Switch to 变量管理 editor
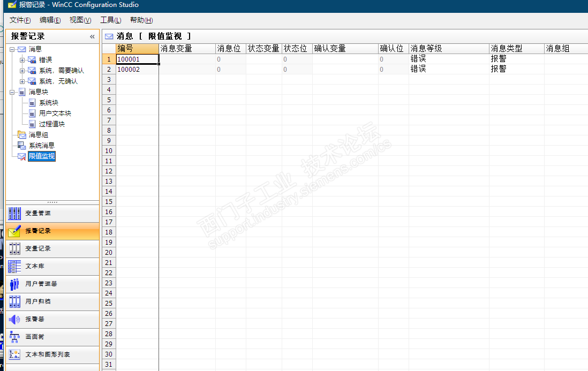588x371 pixels. (52, 213)
